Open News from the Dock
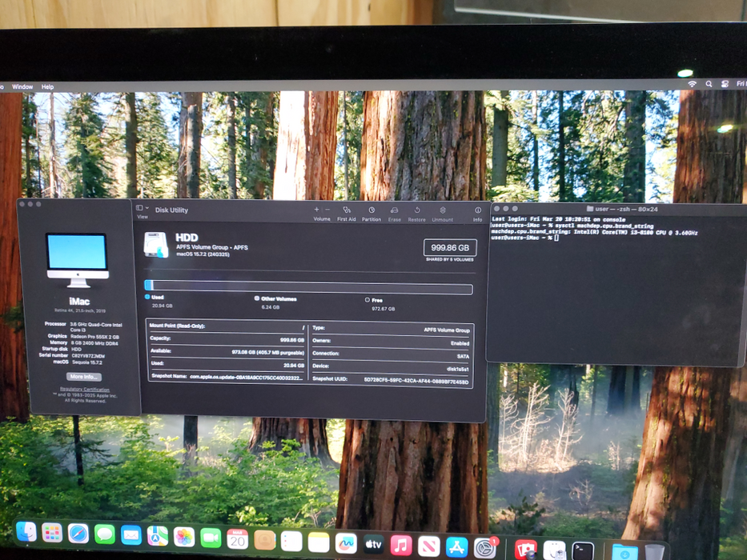 point(429,546)
